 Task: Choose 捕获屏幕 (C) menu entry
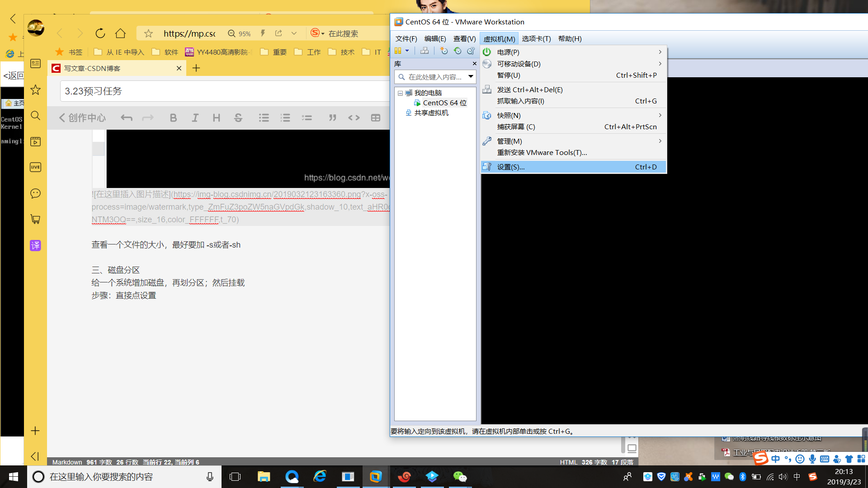(x=574, y=127)
